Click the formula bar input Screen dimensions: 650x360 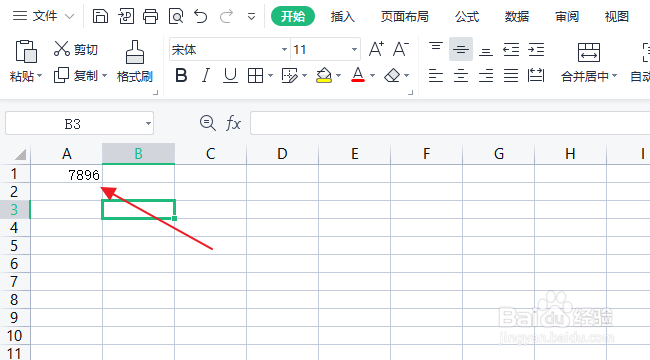tap(450, 123)
